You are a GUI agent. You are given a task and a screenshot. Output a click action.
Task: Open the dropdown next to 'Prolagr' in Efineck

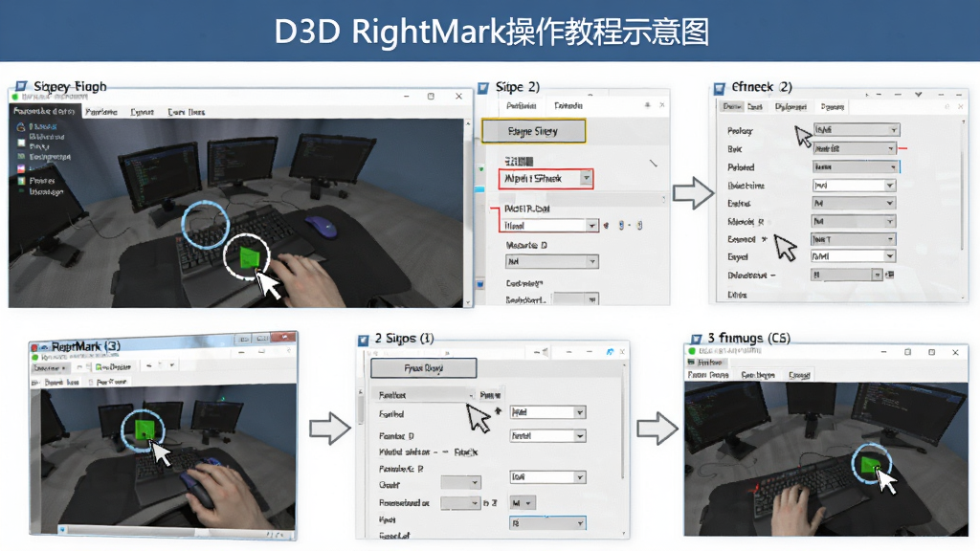857,130
